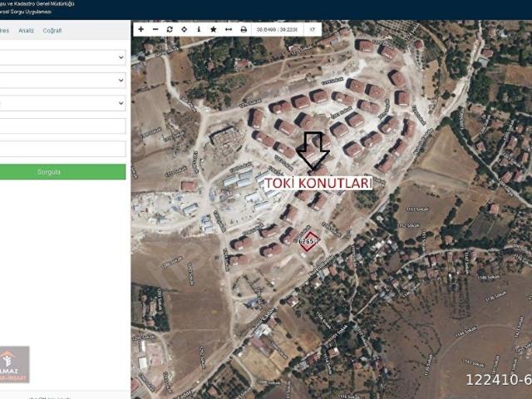Viewport: 532px width, 399px height.
Task: Open the second dropdown in the query panel
Action: pos(62,81)
